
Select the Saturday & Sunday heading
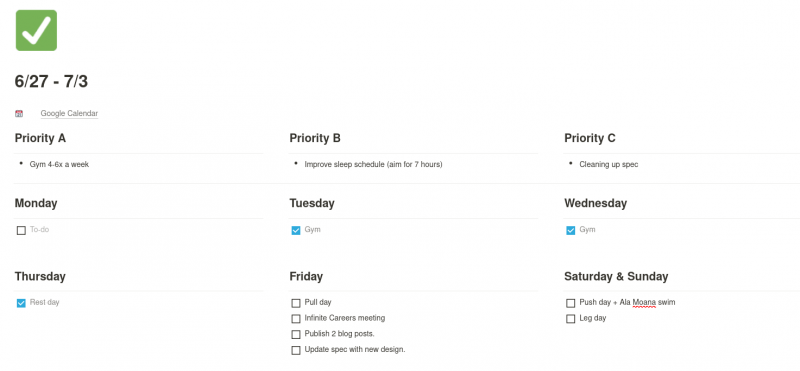pos(616,277)
